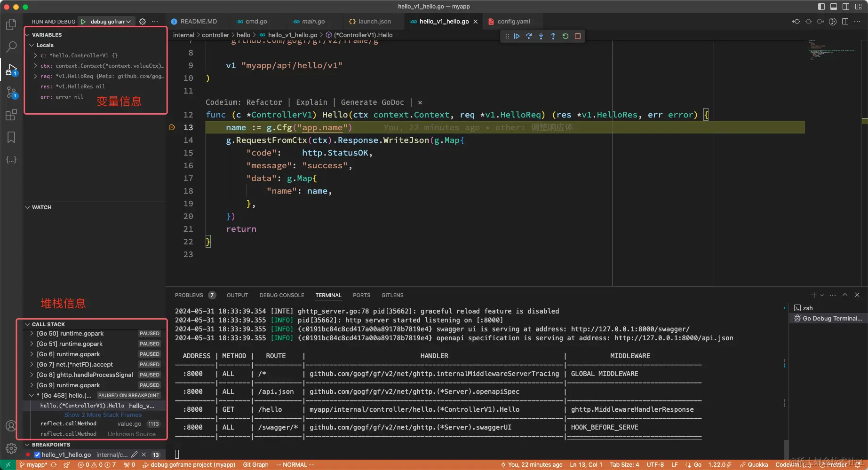Stop the debug session

tap(578, 36)
